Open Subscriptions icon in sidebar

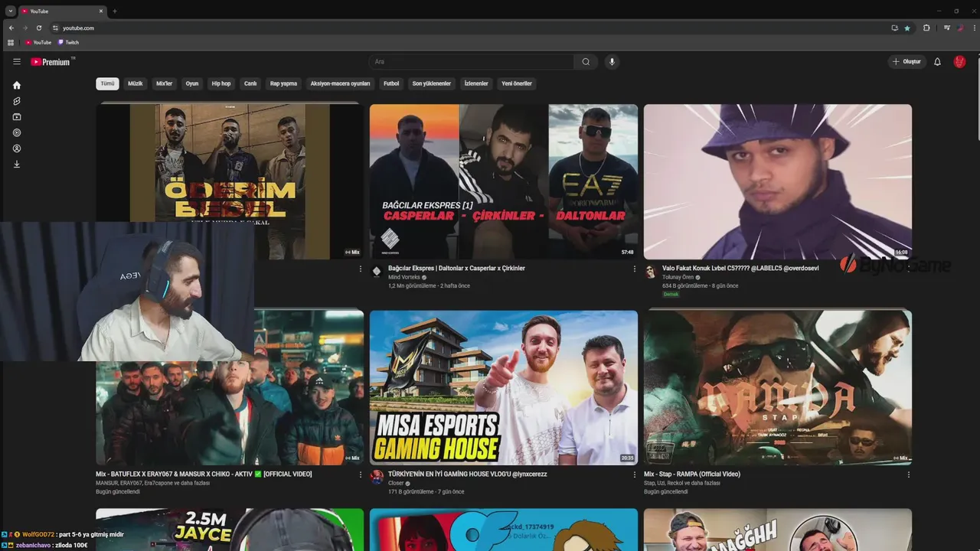pyautogui.click(x=17, y=117)
